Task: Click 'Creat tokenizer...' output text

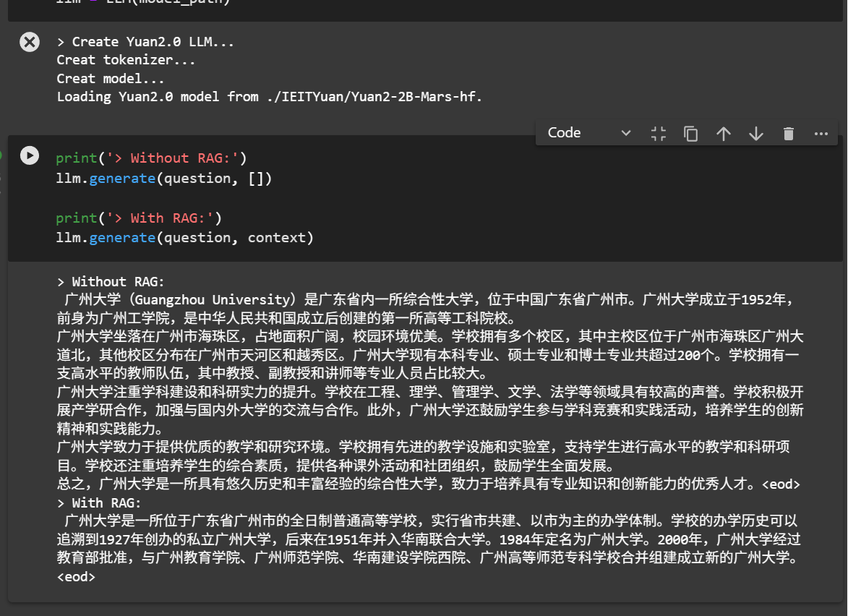Action: (126, 60)
